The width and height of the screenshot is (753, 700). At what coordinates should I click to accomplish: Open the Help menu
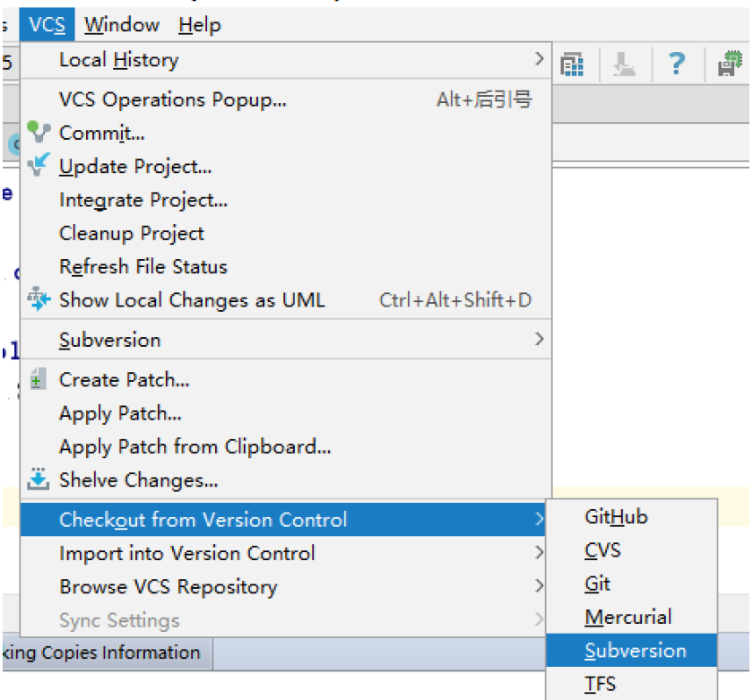[x=199, y=24]
